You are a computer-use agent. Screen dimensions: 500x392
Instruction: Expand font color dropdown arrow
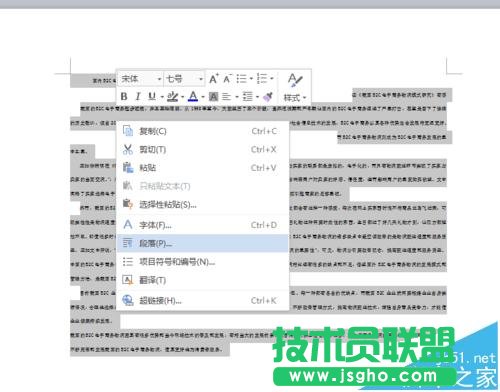pyautogui.click(x=203, y=97)
